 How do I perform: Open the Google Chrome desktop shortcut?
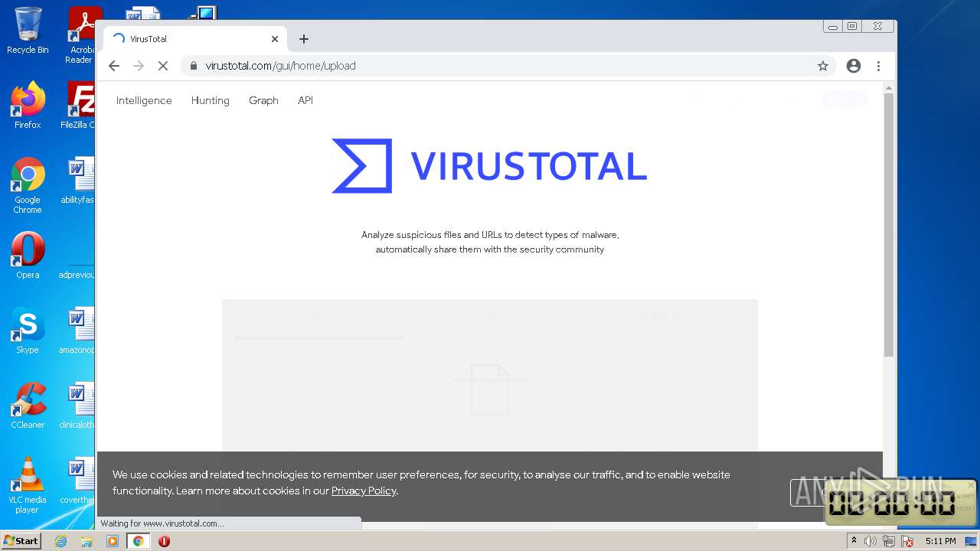coord(28,185)
